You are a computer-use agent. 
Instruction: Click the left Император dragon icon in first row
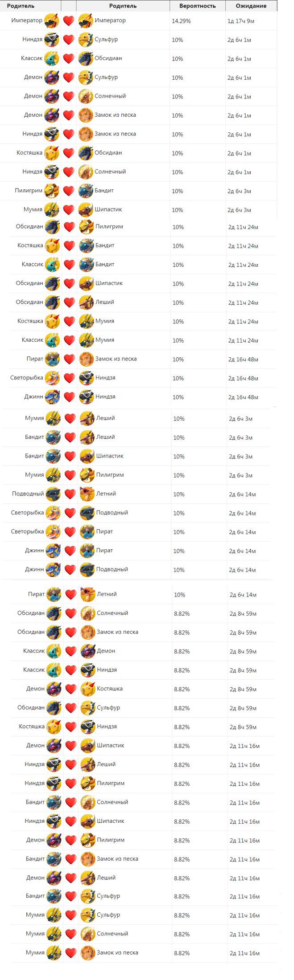coord(52,20)
